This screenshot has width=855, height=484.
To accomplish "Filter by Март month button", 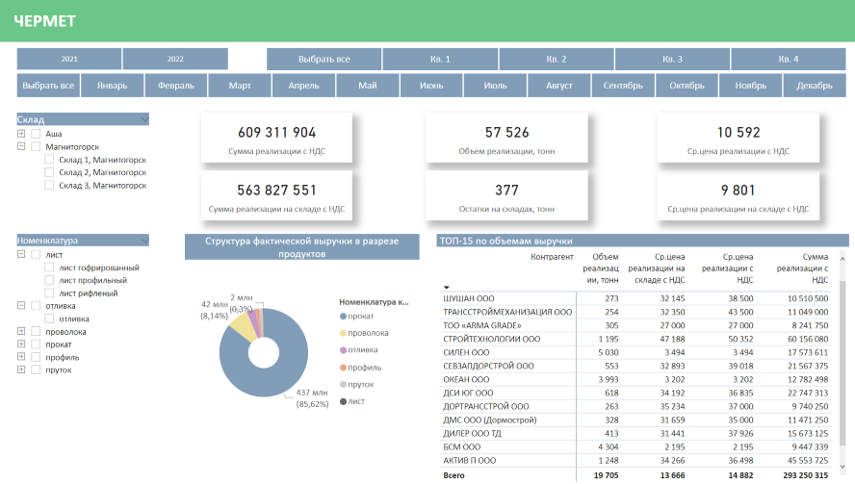I will (240, 85).
